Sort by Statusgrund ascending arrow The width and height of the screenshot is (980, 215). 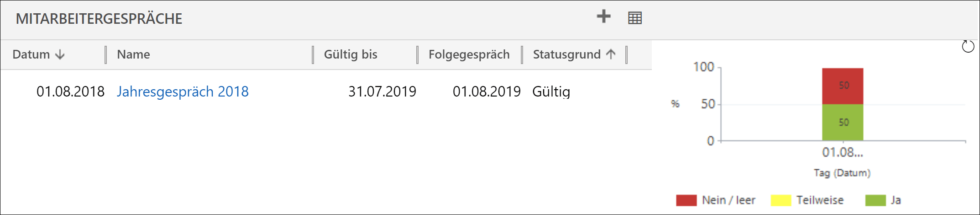click(611, 54)
